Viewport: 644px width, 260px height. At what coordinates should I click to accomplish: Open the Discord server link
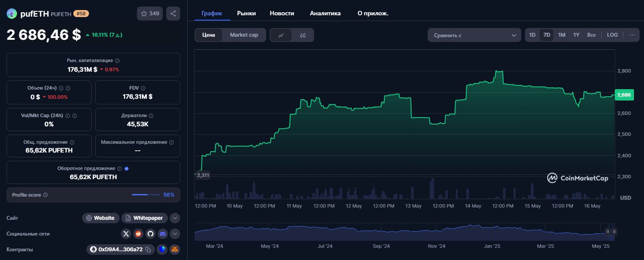point(163,234)
